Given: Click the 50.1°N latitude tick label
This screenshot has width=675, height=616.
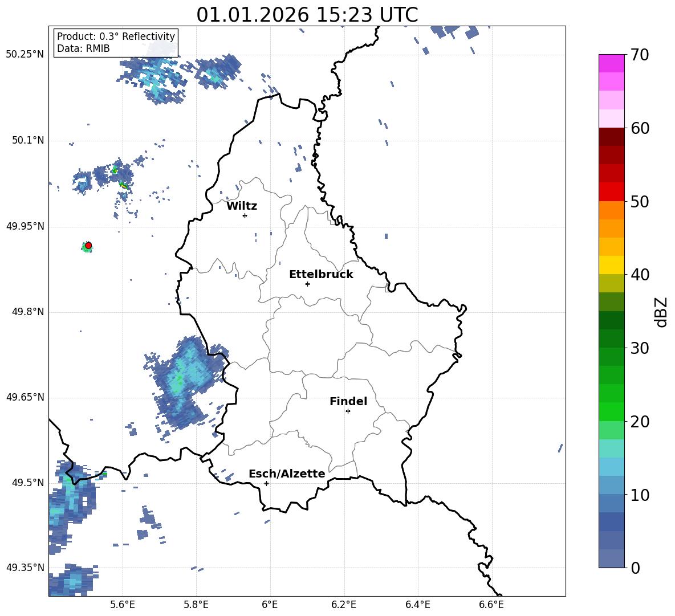Looking at the screenshot, I should pos(27,140).
